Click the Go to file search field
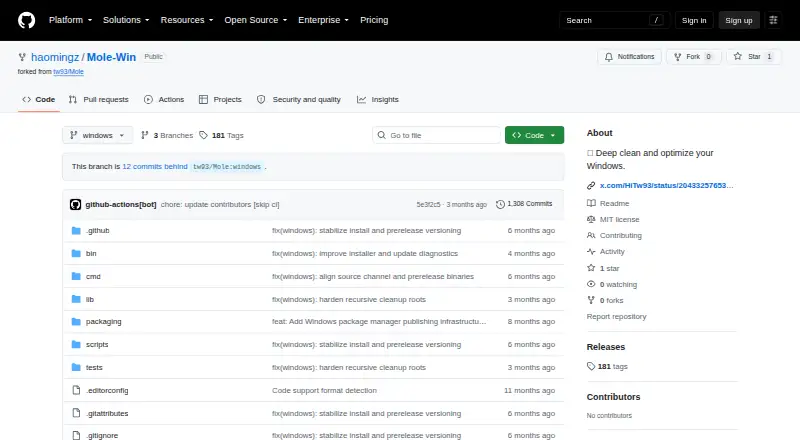 tap(436, 135)
